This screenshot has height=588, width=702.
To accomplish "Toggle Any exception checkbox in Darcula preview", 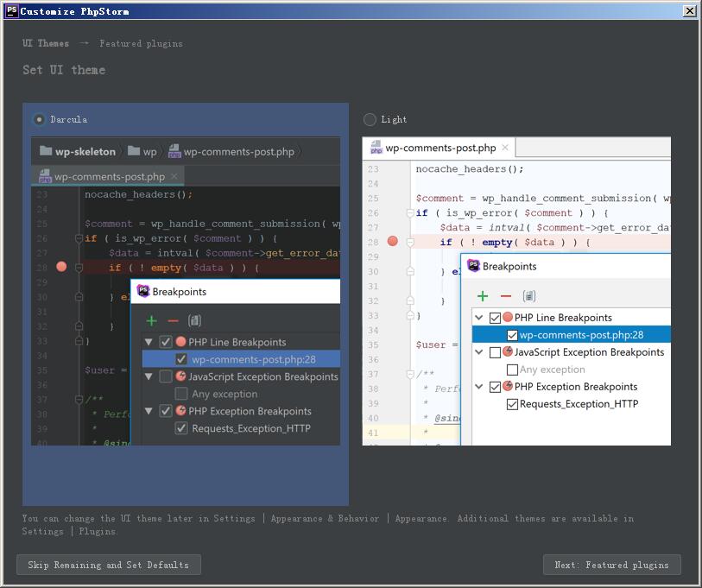I will pyautogui.click(x=181, y=394).
